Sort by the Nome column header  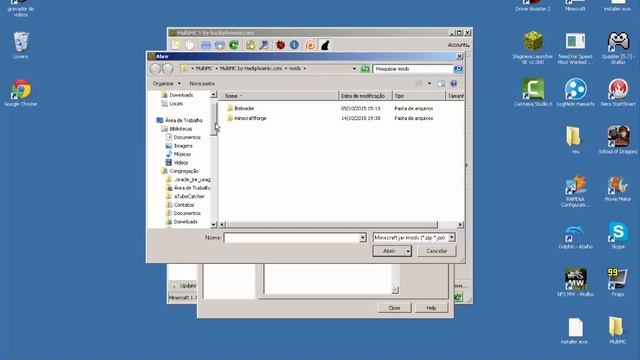[279, 96]
